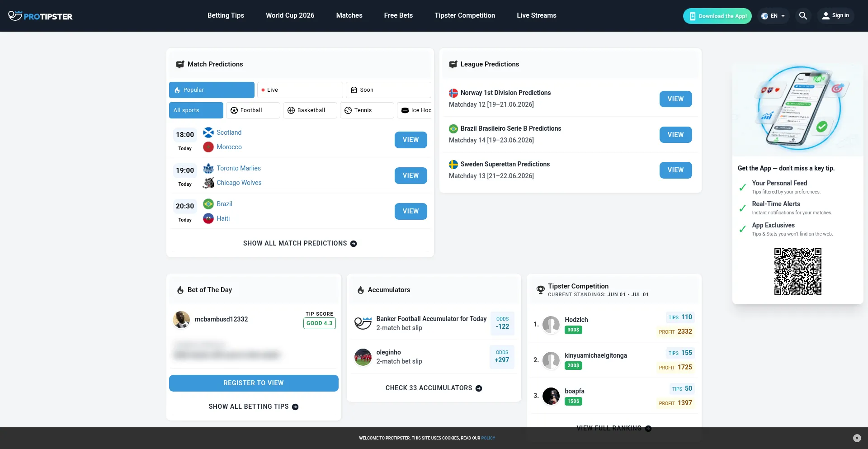The image size is (868, 449).
Task: Go to the Matches page
Action: tap(349, 15)
